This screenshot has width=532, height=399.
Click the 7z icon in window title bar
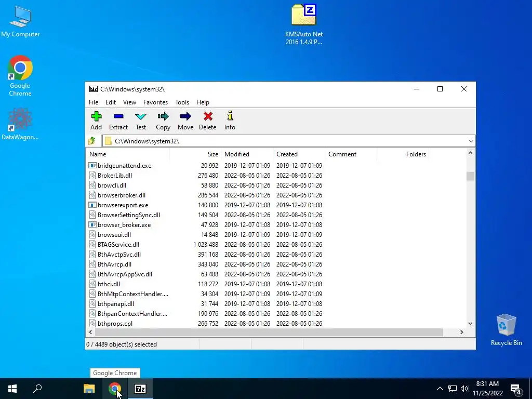(x=94, y=89)
